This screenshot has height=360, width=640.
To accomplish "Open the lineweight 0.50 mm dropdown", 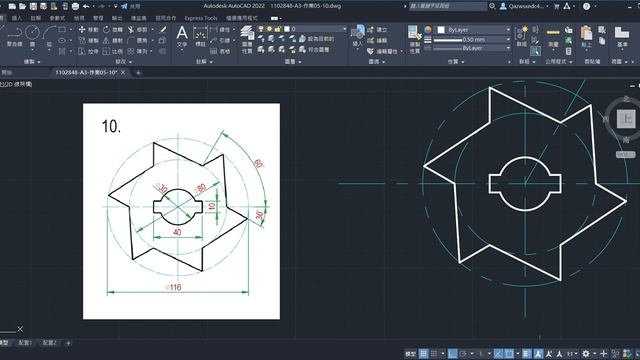I will click(471, 40).
